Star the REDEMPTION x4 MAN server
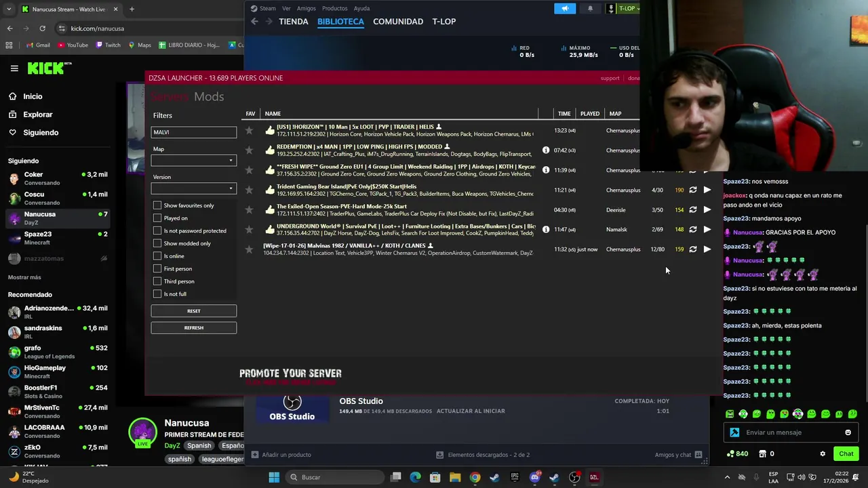This screenshot has width=868, height=488. (x=249, y=150)
